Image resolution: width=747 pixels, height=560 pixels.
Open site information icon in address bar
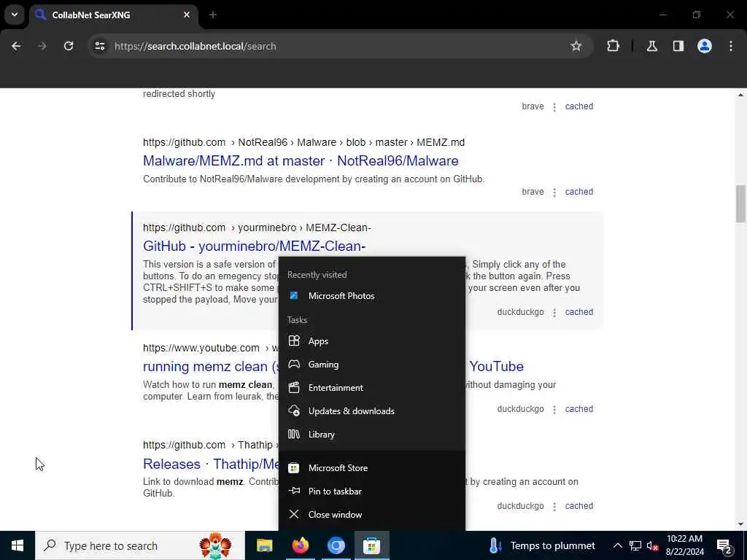99,46
